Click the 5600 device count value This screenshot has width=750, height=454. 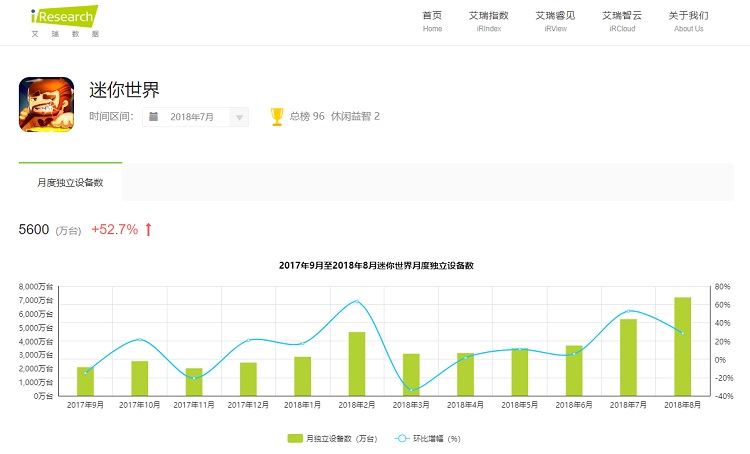(x=34, y=229)
